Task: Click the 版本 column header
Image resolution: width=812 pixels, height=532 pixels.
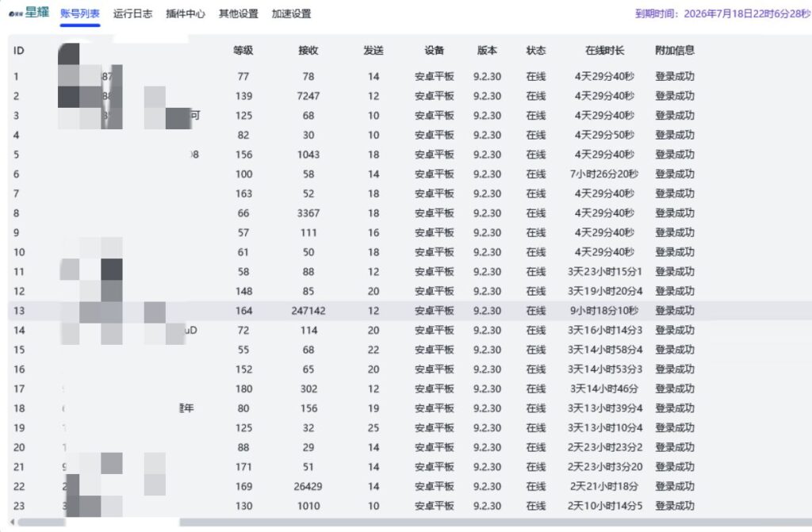Action: (486, 50)
